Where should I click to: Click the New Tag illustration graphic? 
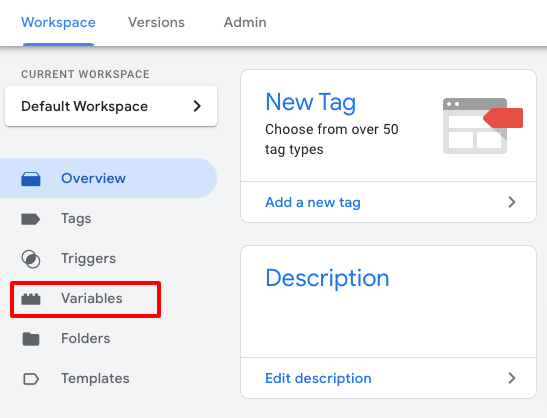tap(483, 126)
